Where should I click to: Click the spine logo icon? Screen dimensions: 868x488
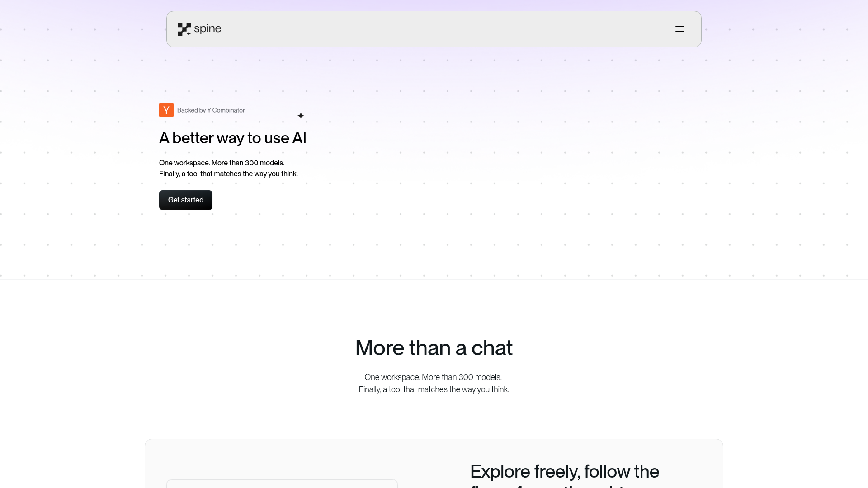coord(184,29)
